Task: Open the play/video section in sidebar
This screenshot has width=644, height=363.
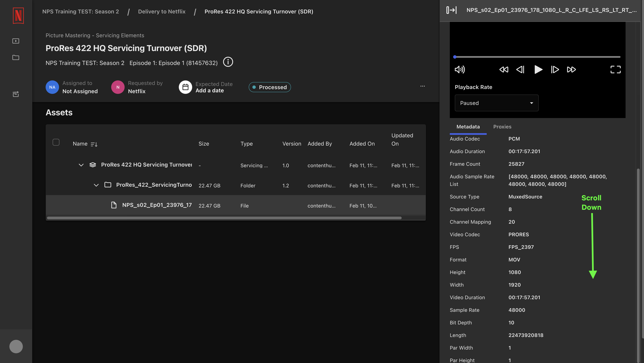Action: [x=16, y=41]
